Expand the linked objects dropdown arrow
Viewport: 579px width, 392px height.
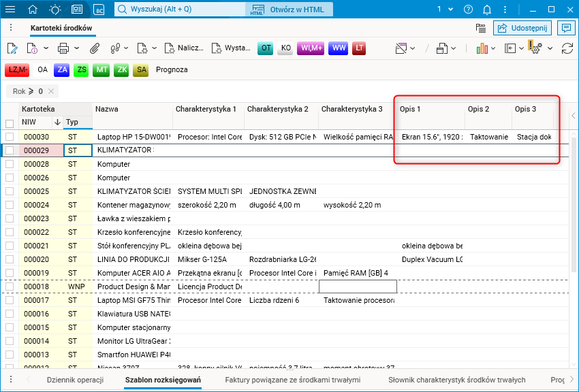pos(126,48)
